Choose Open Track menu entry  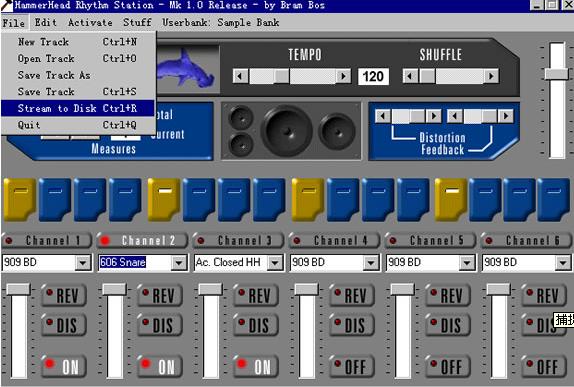78,59
